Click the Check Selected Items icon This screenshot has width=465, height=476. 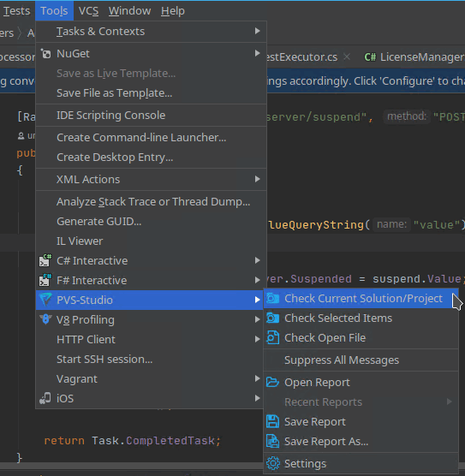pyautogui.click(x=272, y=318)
